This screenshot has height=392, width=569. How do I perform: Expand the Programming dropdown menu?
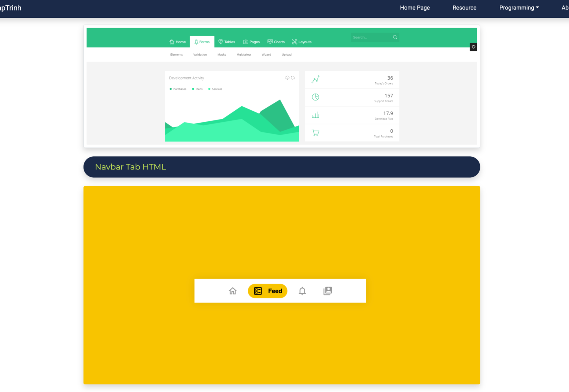[x=519, y=8]
